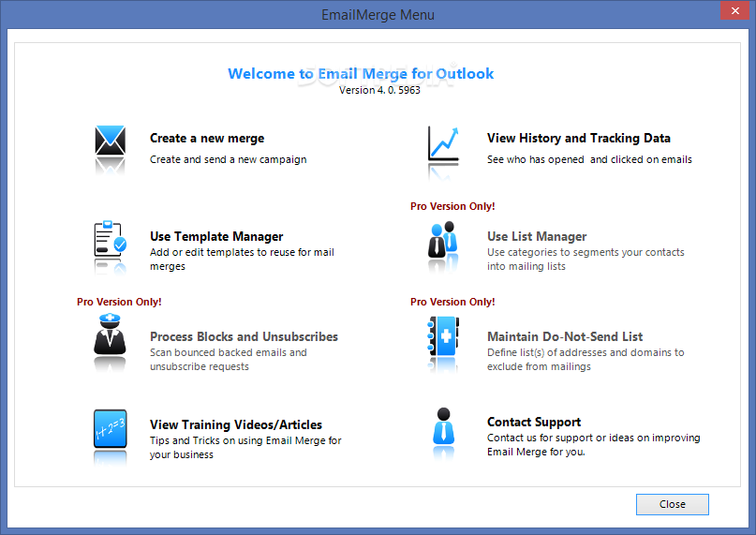
Task: Click 'Pro Version Only!' above Process Blocks
Action: tap(119, 302)
